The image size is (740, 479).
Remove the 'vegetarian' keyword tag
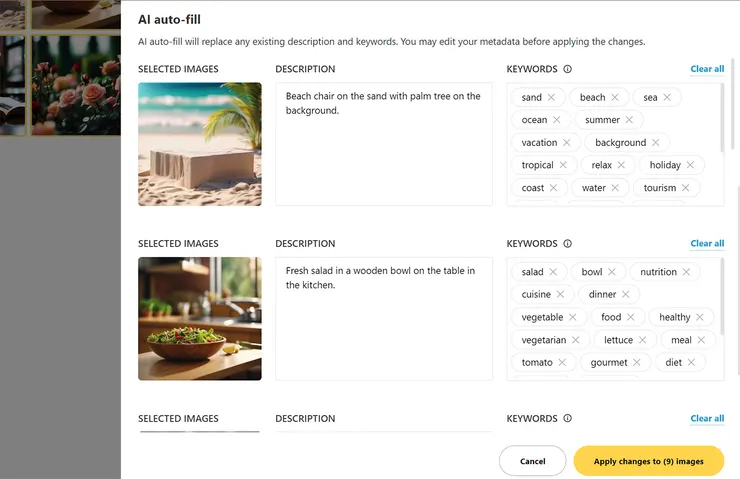click(576, 340)
